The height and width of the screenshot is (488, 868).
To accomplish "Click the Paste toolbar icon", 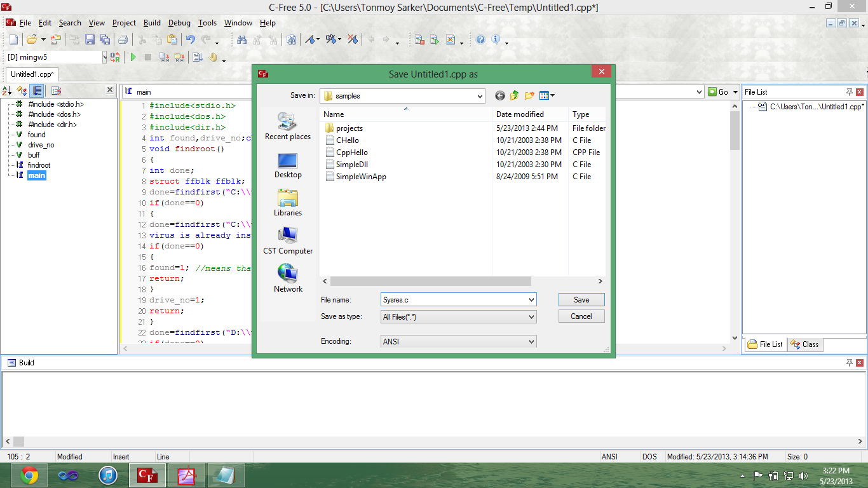I will [171, 39].
